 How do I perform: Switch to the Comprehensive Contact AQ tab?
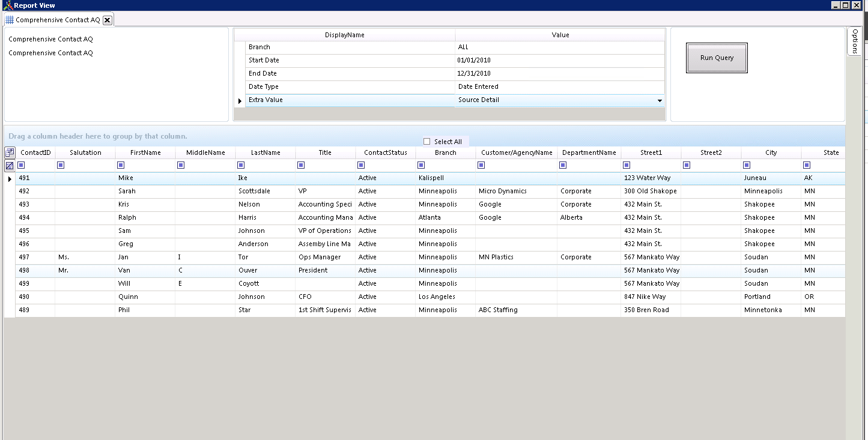[58, 20]
